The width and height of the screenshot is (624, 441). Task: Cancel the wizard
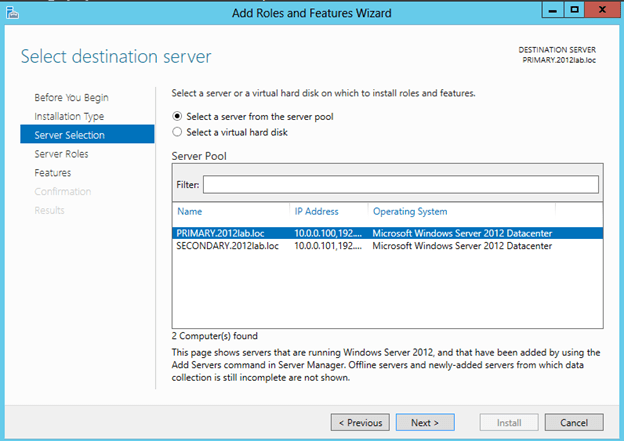click(574, 422)
